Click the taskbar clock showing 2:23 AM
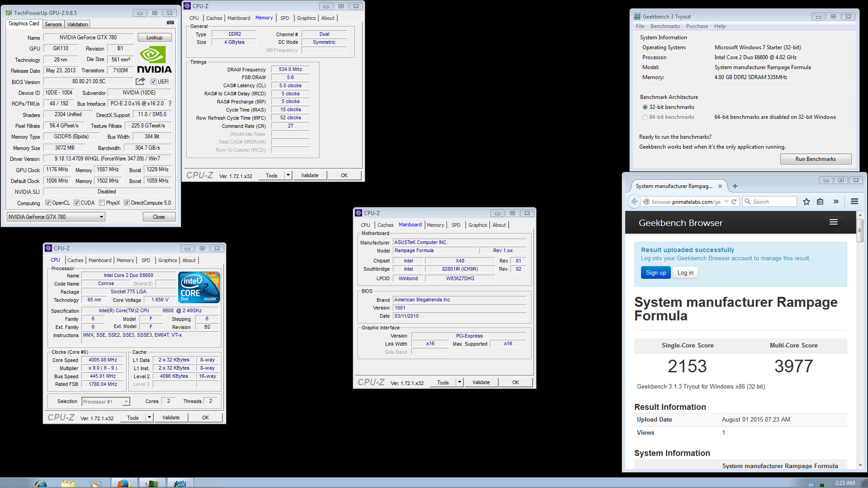The width and height of the screenshot is (868, 488). (x=844, y=483)
